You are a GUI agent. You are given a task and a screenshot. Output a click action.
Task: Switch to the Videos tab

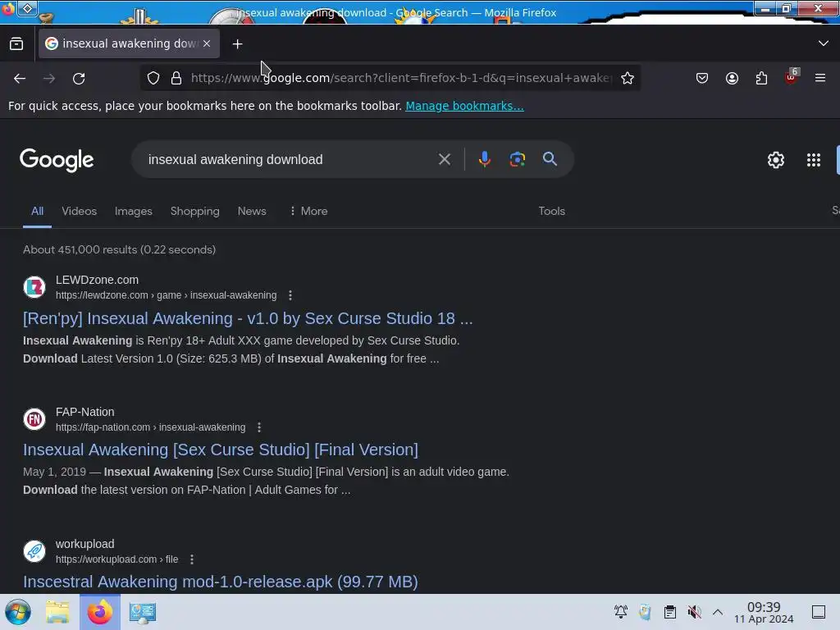pyautogui.click(x=80, y=211)
